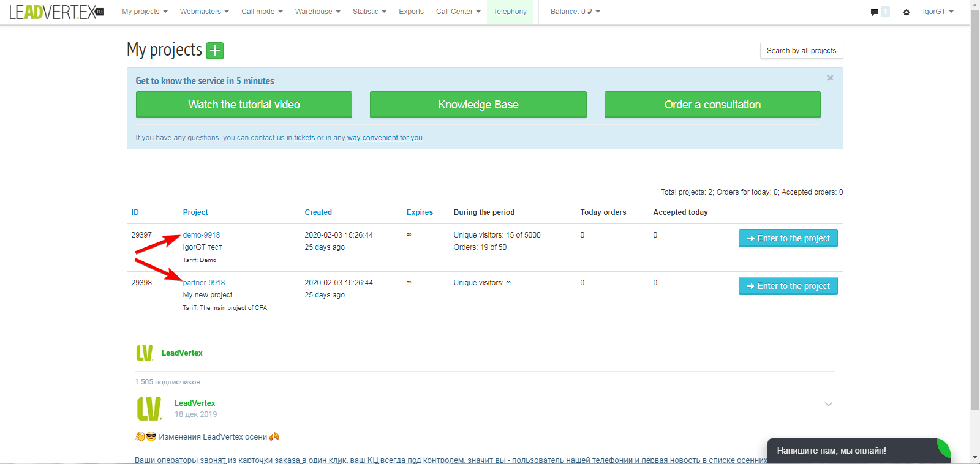Open the messages chat bubble icon
Screen dimensions: 980x464
(874, 12)
